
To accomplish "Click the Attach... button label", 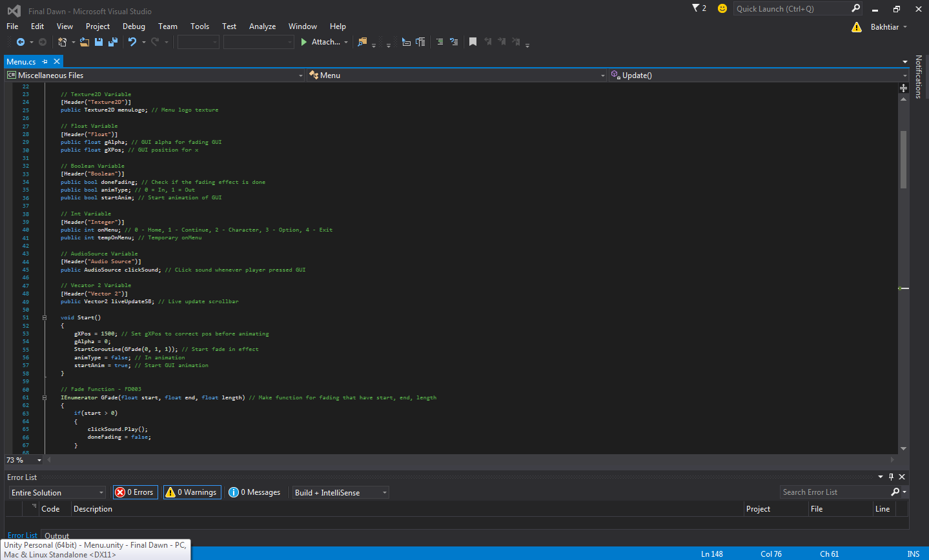I will [x=325, y=42].
